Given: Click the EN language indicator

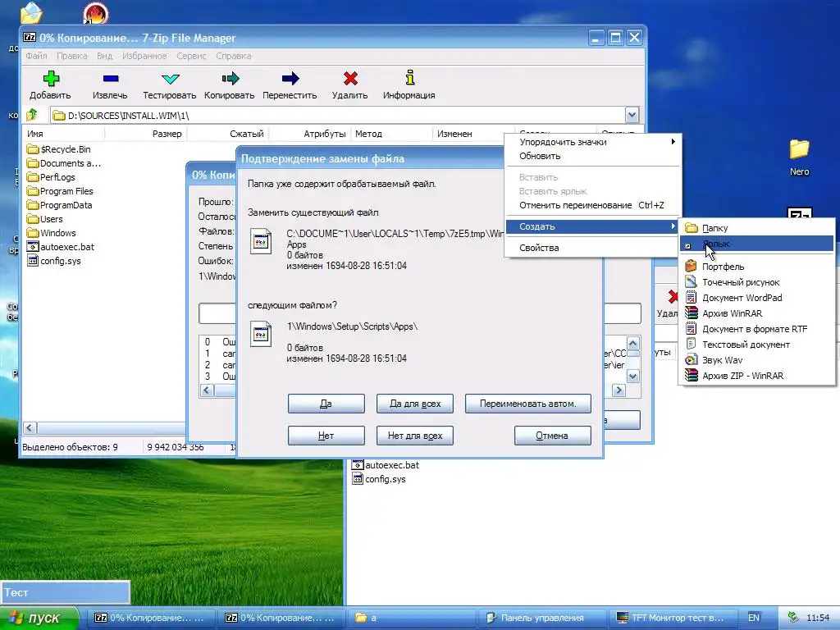Looking at the screenshot, I should click(754, 618).
